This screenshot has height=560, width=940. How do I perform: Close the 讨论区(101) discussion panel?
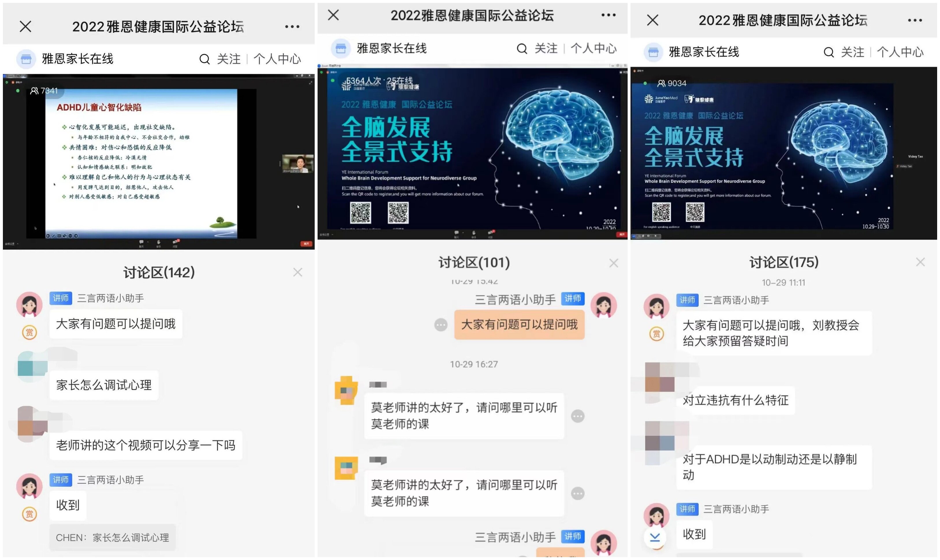tap(614, 263)
